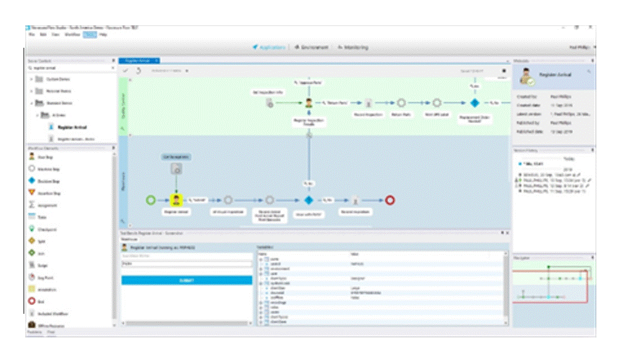Select the User Step element in the palette
Screen dimensions: 623x364
(x=40, y=157)
